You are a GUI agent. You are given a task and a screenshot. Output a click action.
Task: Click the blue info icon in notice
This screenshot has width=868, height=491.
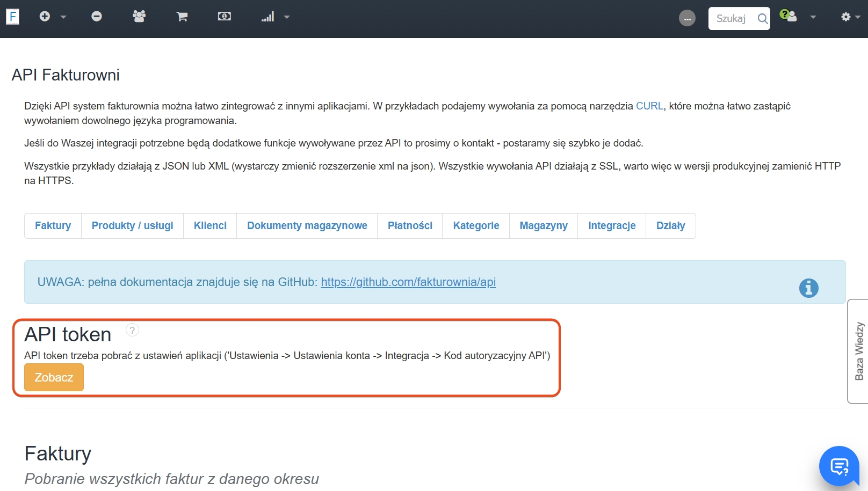click(x=808, y=288)
